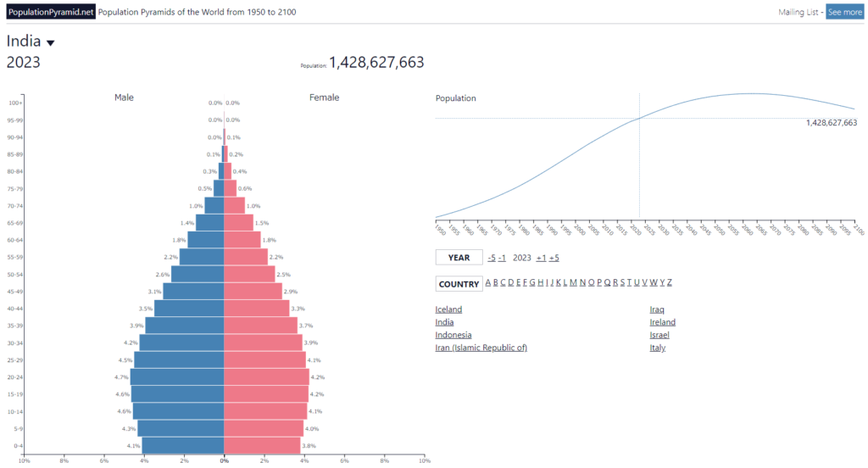The height and width of the screenshot is (468, 868).
Task: Click the 2023 marker on population curve
Action: (x=639, y=118)
